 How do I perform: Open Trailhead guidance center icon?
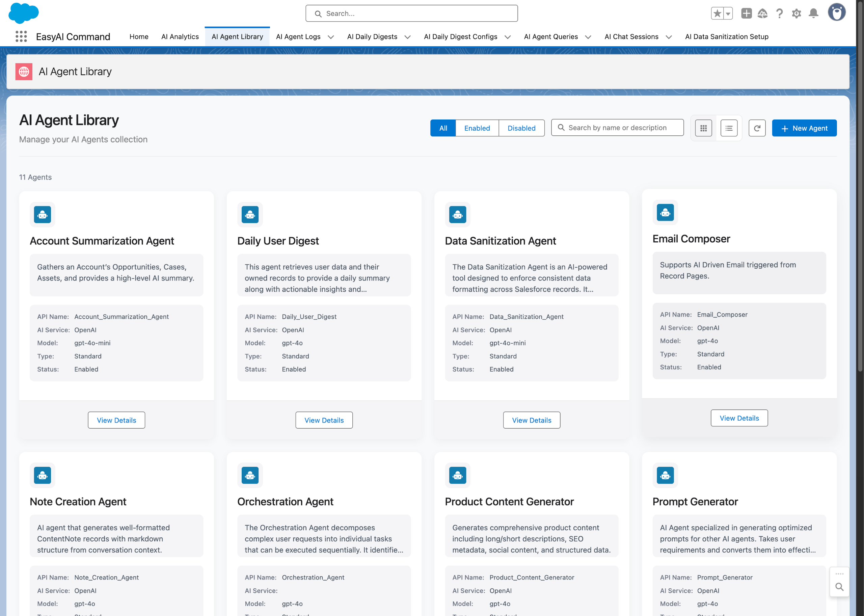(762, 14)
